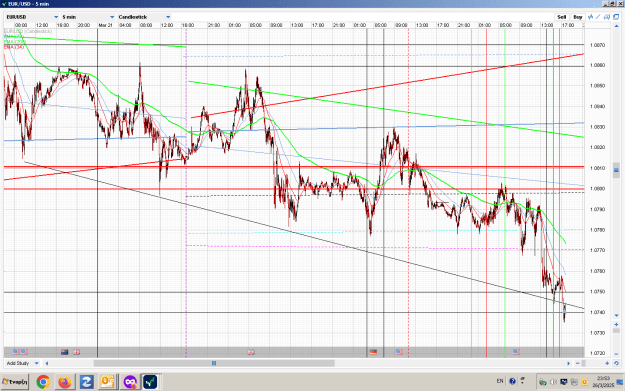625x391 pixels.
Task: Click the 1.0870 price axis label
Action: point(597,45)
